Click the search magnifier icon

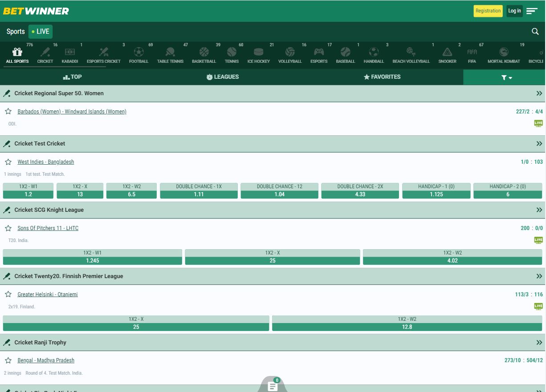click(535, 32)
